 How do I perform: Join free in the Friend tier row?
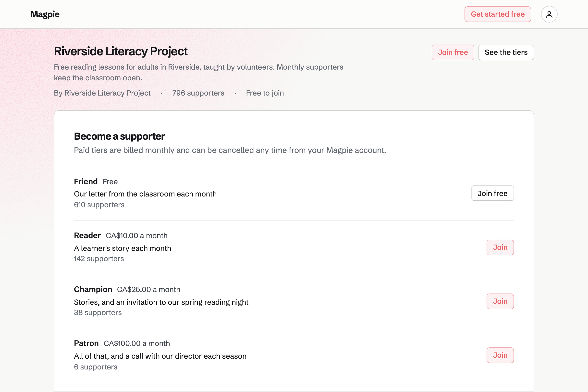492,193
